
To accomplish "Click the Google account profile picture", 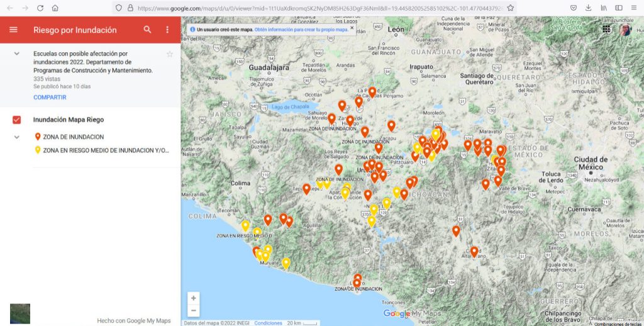I will 625,30.
